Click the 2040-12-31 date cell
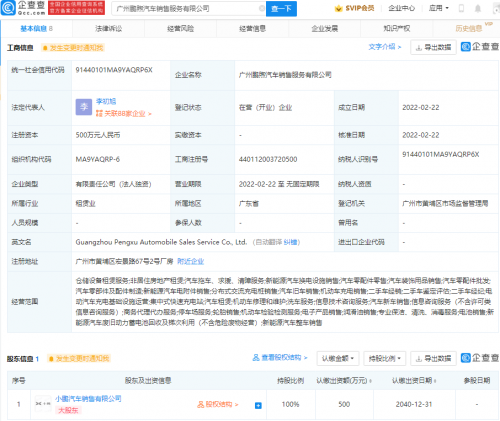 (414, 404)
